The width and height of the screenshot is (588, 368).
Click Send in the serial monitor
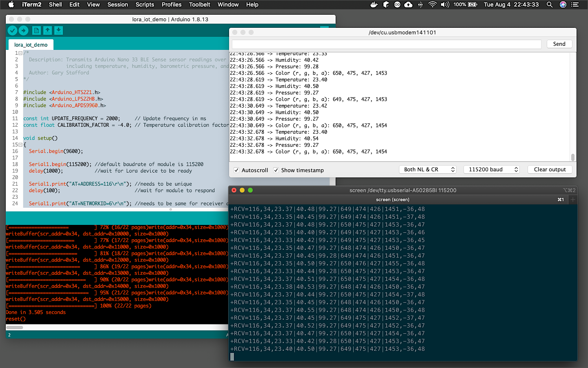click(x=559, y=44)
